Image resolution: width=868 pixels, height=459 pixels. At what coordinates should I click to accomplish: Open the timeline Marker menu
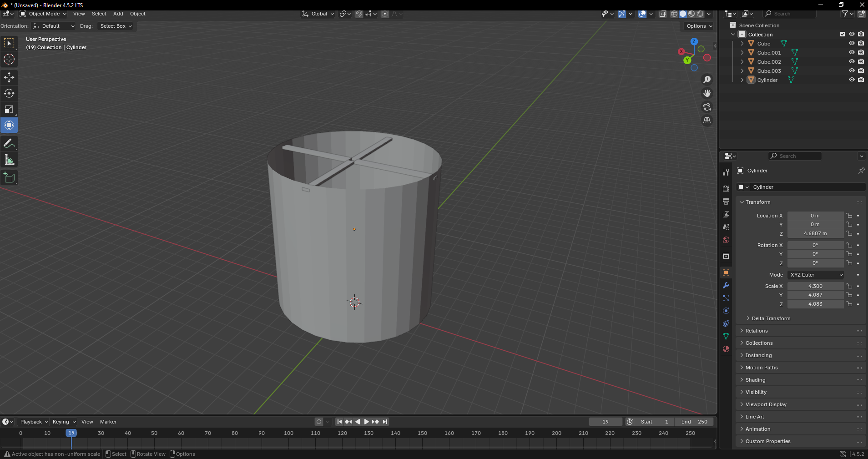(x=108, y=422)
